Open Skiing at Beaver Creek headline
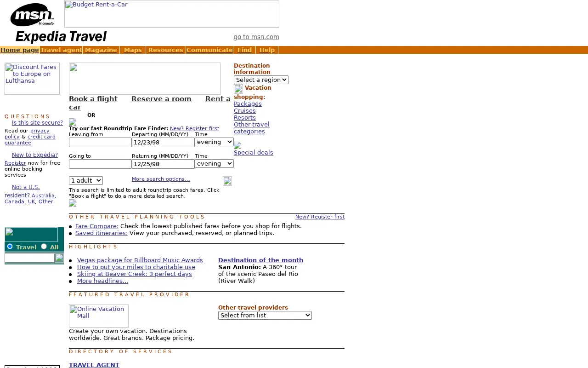 (x=135, y=274)
